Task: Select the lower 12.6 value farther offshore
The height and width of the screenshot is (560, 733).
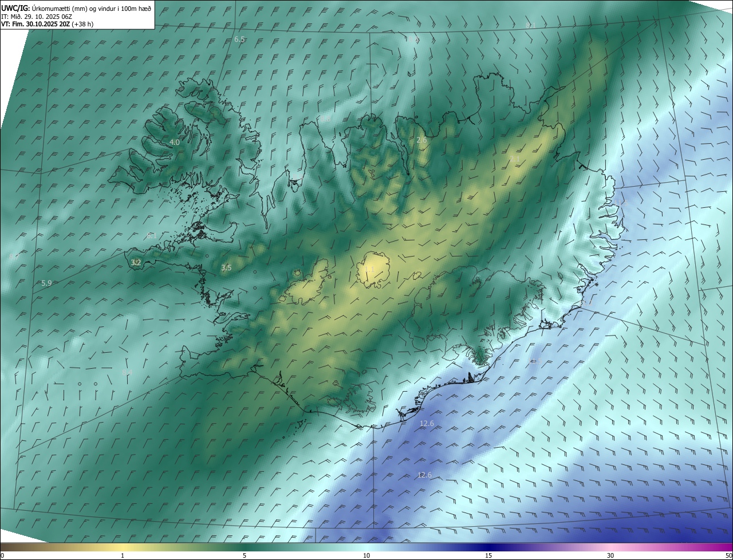Action: [424, 475]
